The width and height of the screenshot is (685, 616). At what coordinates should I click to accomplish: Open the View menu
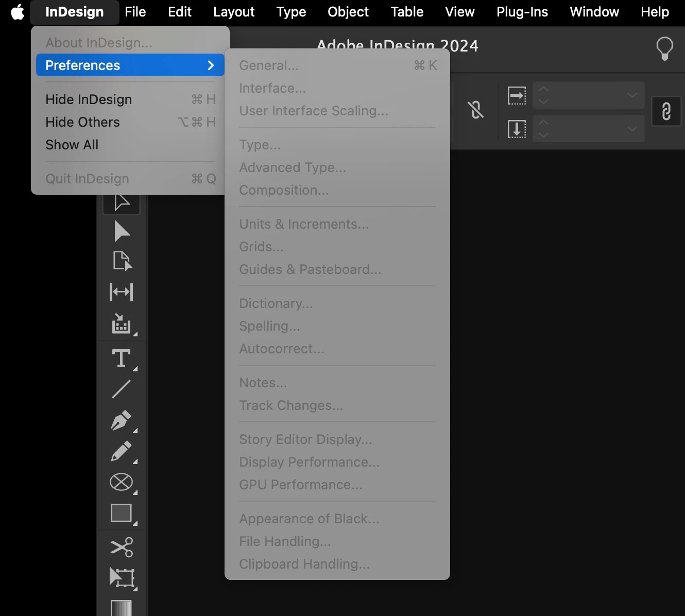click(x=460, y=12)
